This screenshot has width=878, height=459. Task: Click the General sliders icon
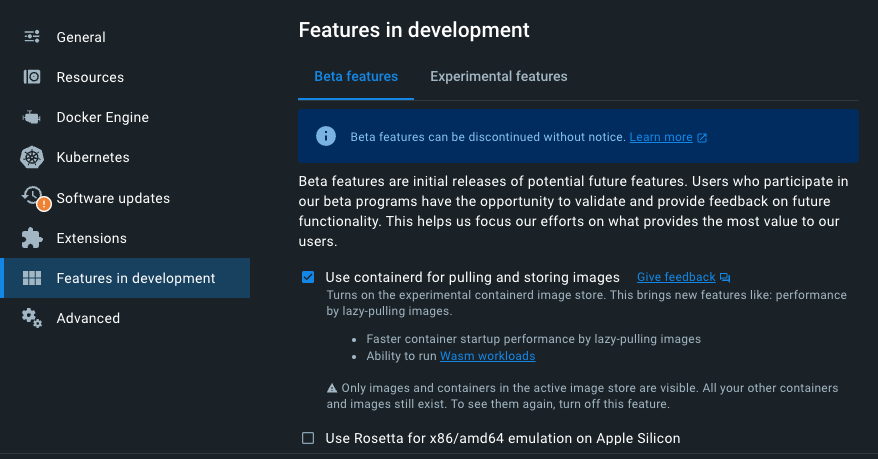[32, 37]
